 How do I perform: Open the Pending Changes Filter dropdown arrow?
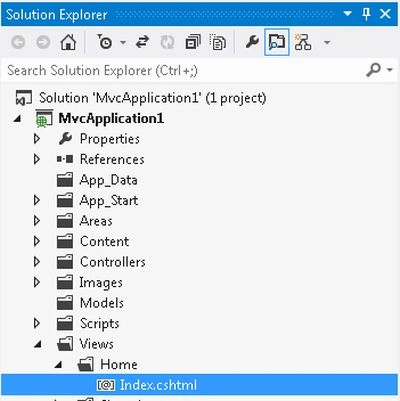click(123, 43)
